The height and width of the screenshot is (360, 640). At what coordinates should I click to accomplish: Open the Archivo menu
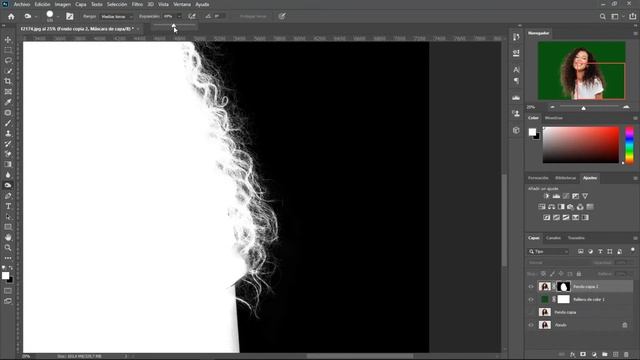click(22, 4)
